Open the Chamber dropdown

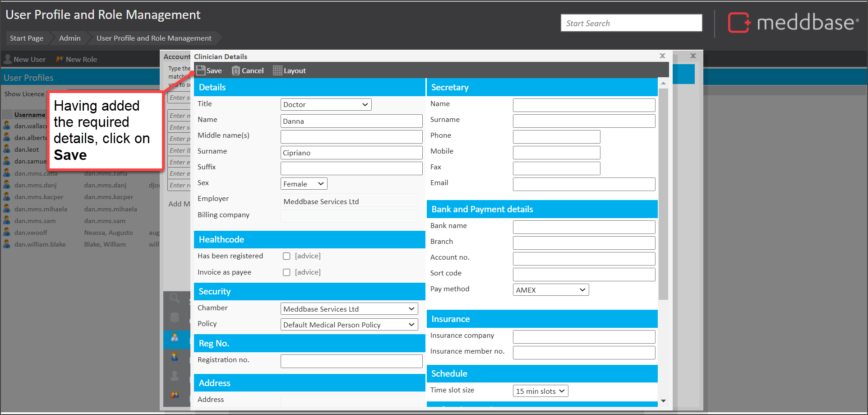pyautogui.click(x=349, y=309)
